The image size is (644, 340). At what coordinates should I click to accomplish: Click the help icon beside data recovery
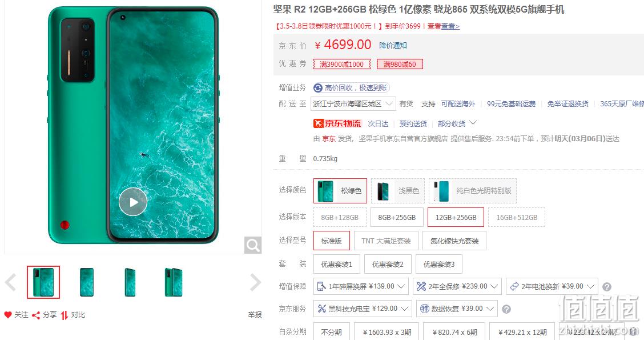(506, 309)
